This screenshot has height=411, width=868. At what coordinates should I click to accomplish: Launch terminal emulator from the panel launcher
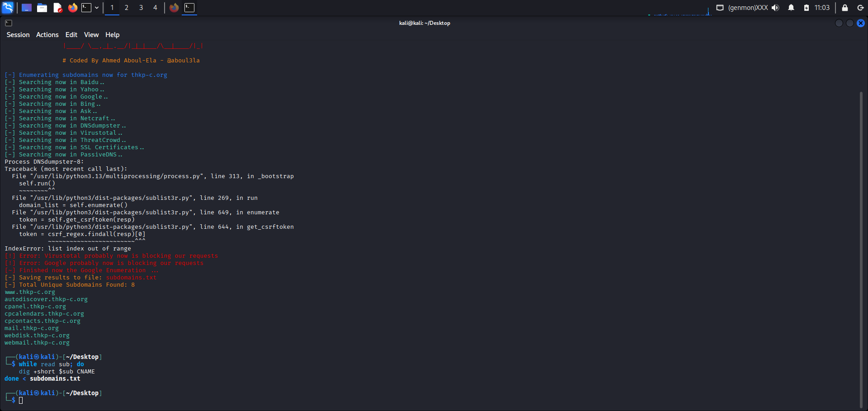tap(86, 8)
